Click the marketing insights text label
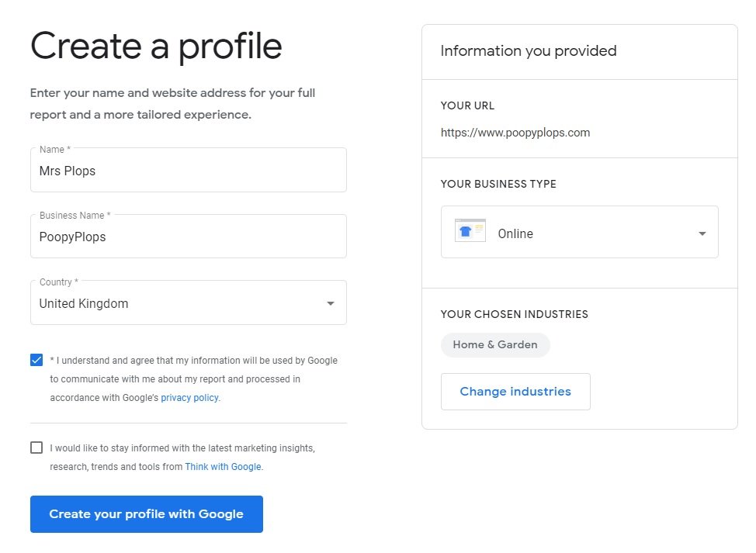756x553 pixels. (x=182, y=448)
